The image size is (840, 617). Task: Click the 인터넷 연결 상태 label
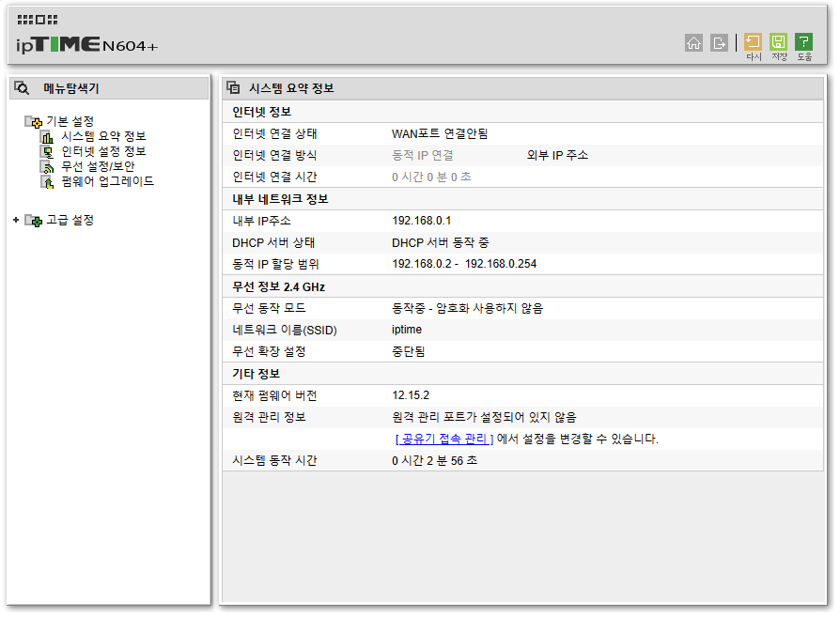point(274,134)
